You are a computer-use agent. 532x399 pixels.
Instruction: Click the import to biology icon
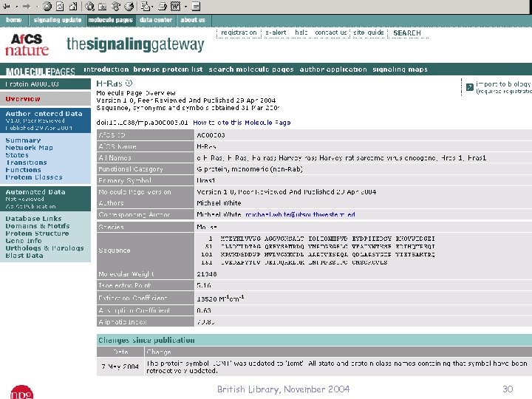coord(470,87)
